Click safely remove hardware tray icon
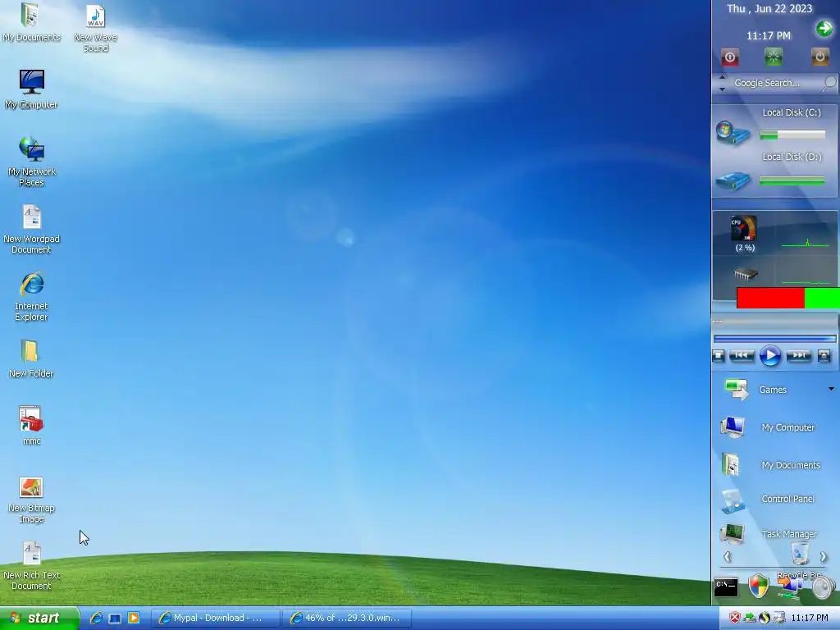Viewport: 840px width, 630px height. coord(750,619)
